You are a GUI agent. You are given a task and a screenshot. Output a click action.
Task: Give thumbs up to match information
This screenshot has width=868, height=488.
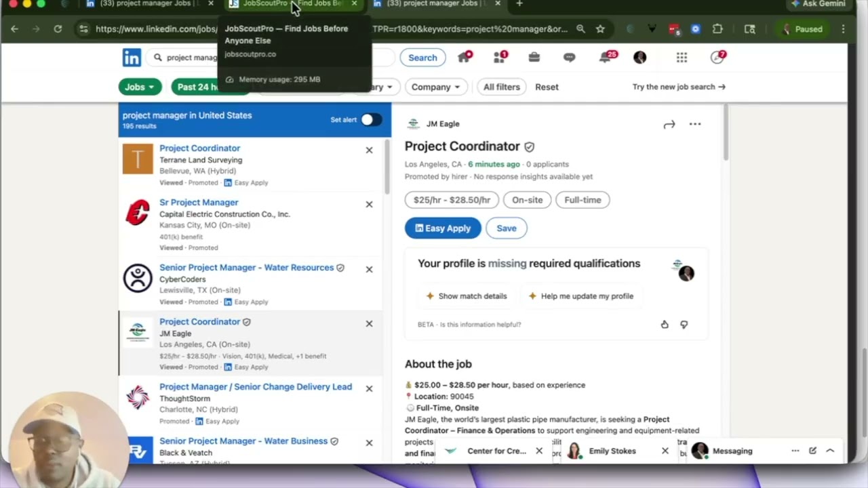pos(665,325)
